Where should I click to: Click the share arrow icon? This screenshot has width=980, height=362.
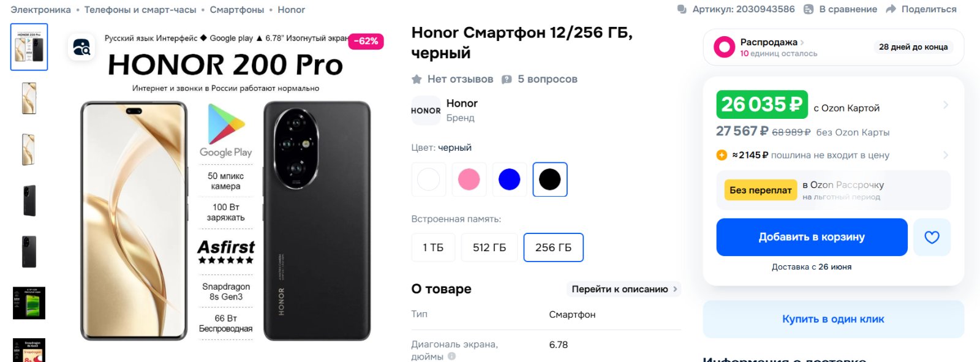(x=891, y=9)
